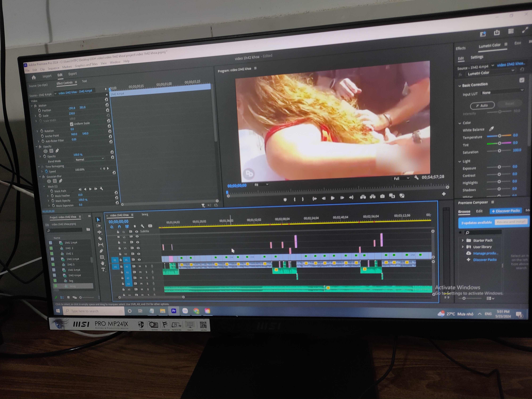Click the Auto button in Lumetri

pyautogui.click(x=482, y=105)
